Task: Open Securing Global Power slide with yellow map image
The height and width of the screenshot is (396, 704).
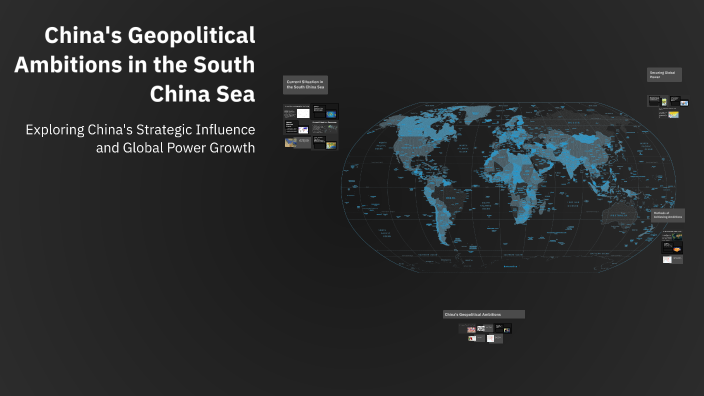Action: coord(669,113)
